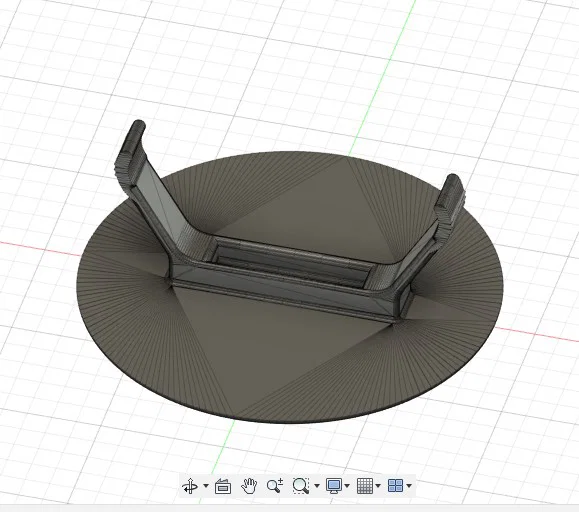
Task: Activate the Pan hand tool
Action: point(249,486)
